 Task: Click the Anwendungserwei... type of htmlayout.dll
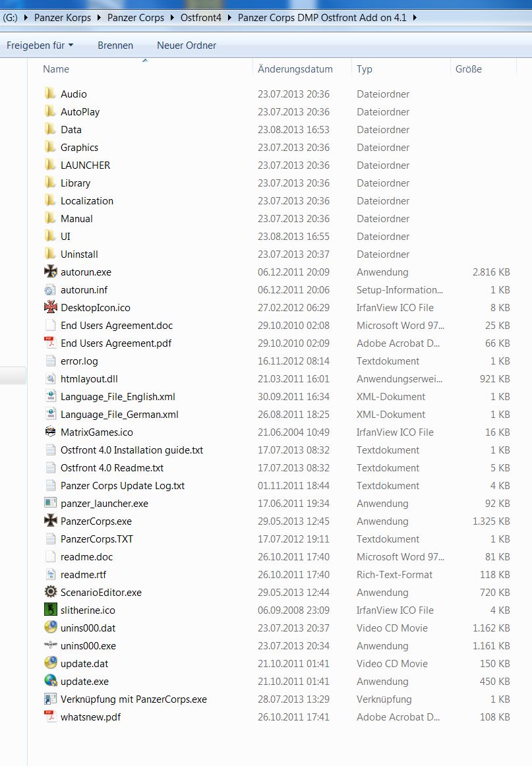coord(399,378)
